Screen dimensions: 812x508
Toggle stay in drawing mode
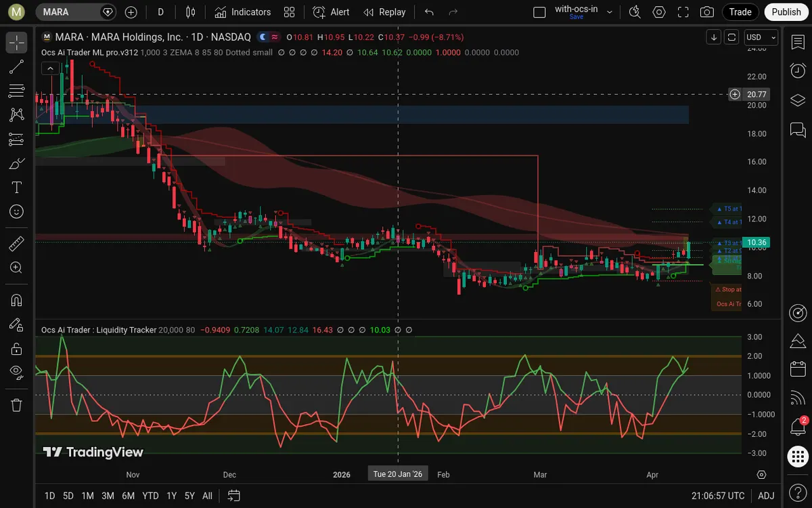click(17, 324)
